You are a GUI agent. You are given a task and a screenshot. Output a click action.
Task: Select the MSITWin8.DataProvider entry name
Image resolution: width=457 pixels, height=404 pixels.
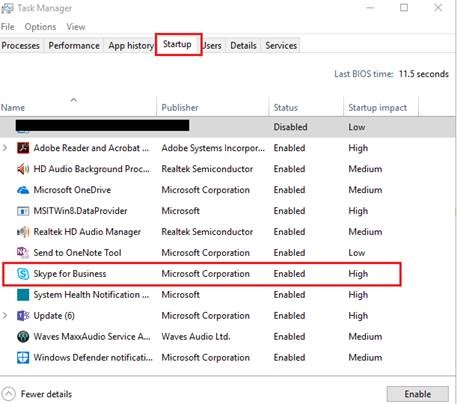pos(80,211)
